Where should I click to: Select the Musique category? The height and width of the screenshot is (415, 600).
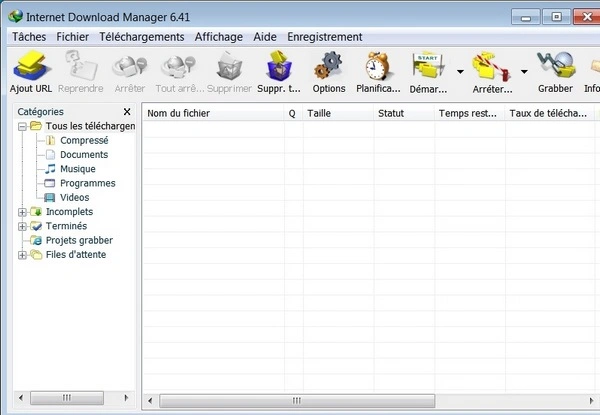click(x=77, y=169)
